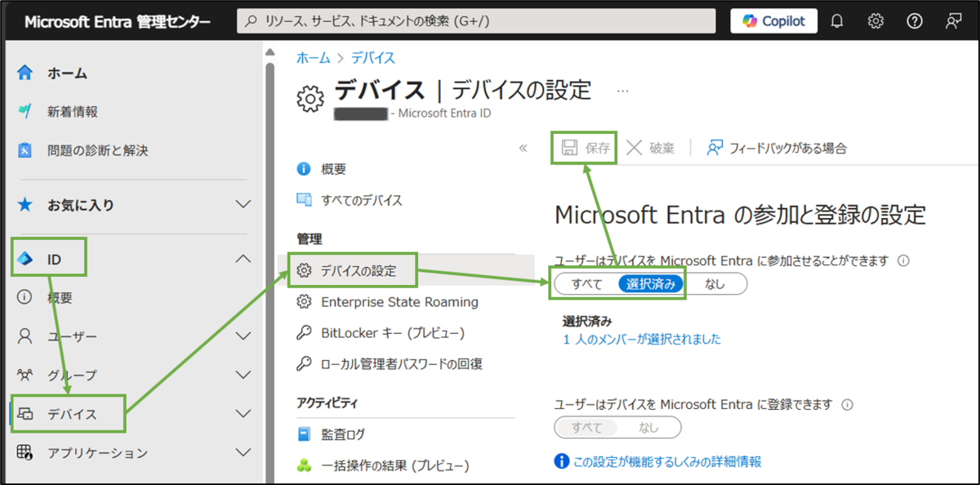Viewport: 980px width, 485px height.
Task: Select なし for Entra join setting
Action: (715, 284)
